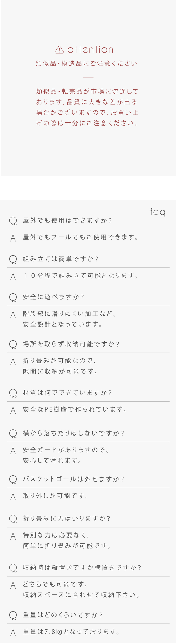Click the answer 10分程で組み立て可能となります
The height and width of the screenshot is (644, 176).
80,275
